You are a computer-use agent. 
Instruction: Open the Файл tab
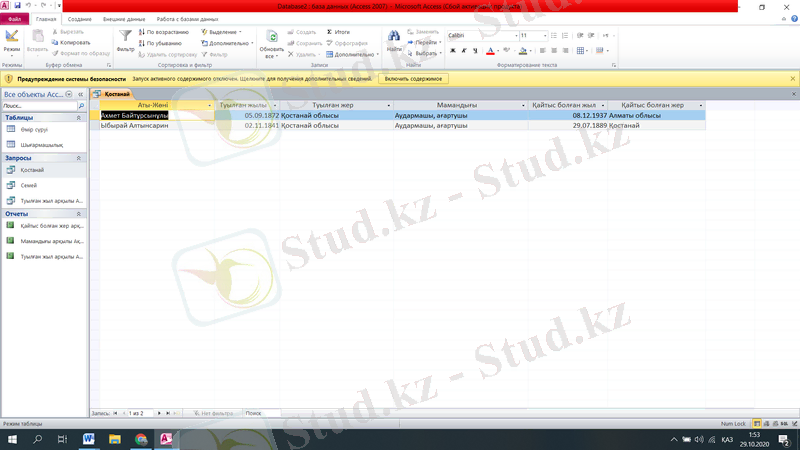(x=14, y=19)
